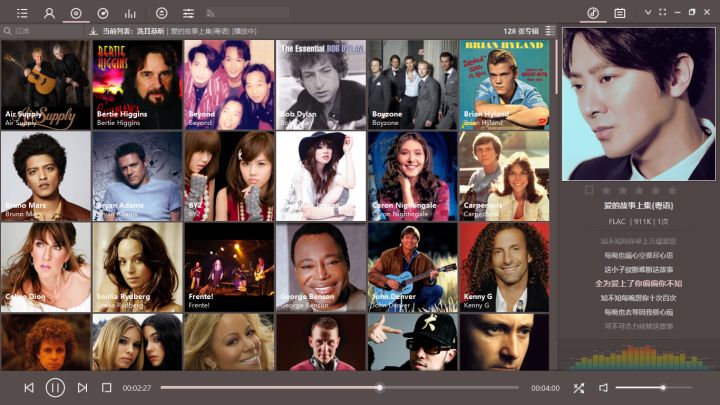Select the album disc view tab

[76, 13]
